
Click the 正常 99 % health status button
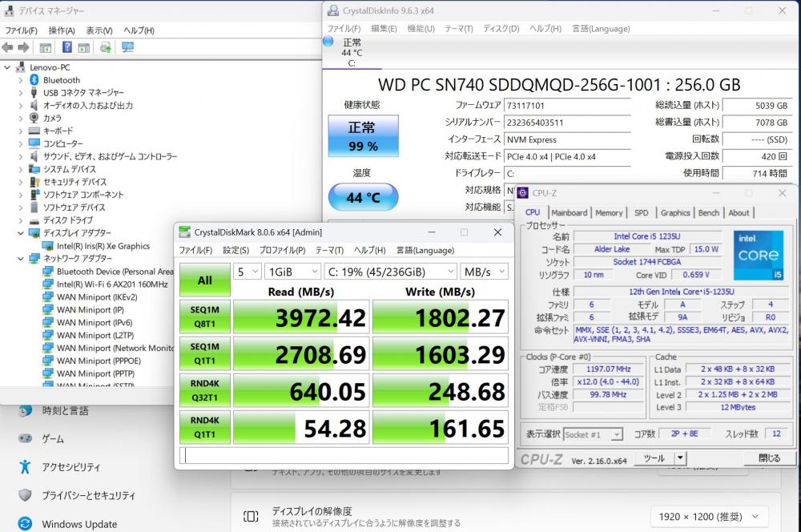click(363, 136)
